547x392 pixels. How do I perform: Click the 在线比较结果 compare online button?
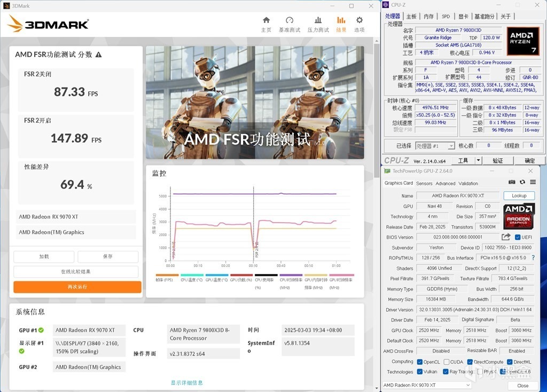click(76, 272)
